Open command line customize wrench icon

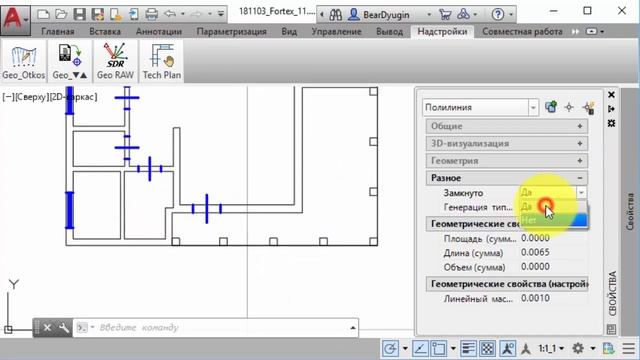[64, 328]
